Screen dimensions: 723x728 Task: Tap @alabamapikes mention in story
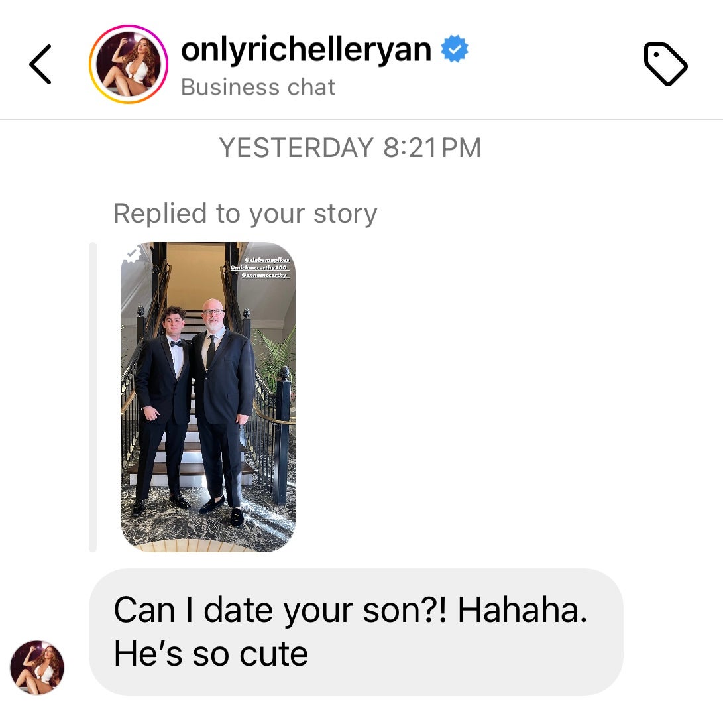(267, 259)
